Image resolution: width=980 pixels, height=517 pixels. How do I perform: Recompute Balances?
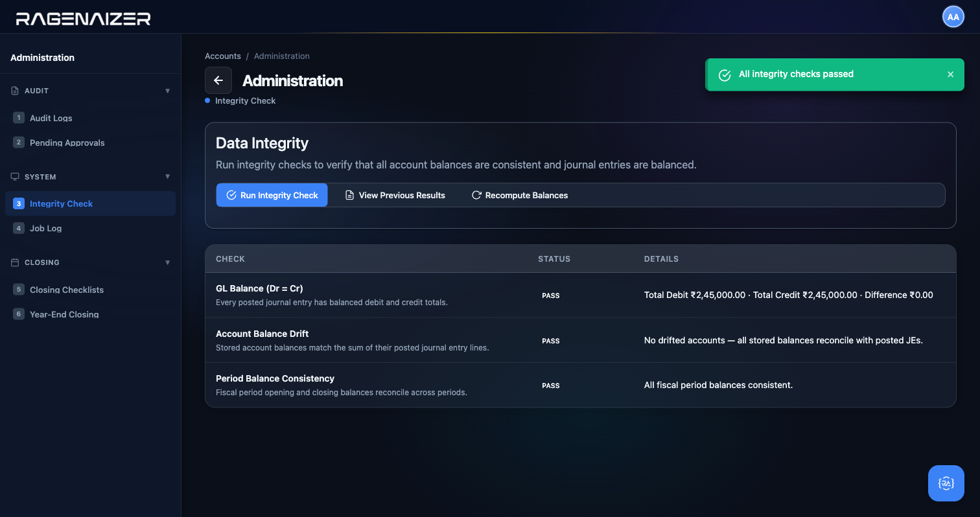(x=519, y=195)
